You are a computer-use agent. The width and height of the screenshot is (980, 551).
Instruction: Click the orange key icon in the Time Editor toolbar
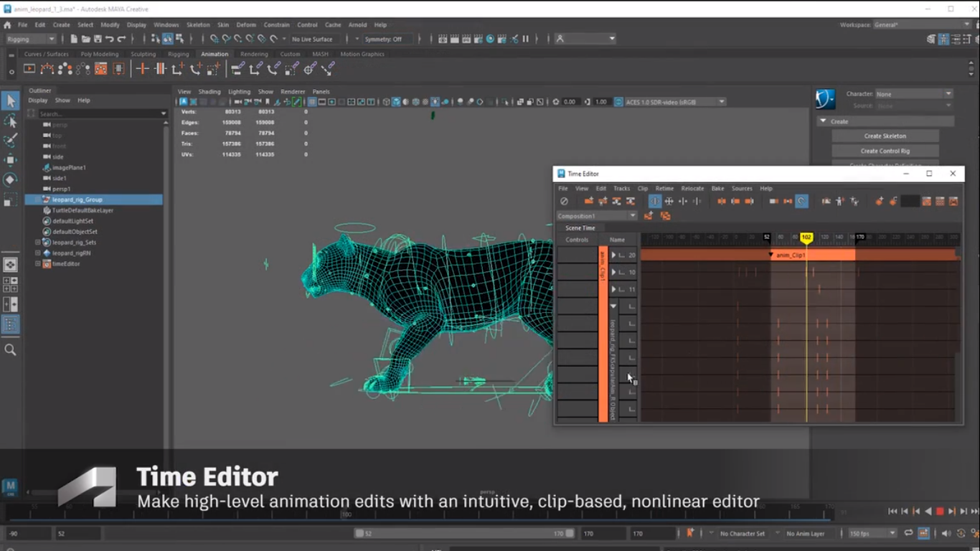(x=880, y=202)
